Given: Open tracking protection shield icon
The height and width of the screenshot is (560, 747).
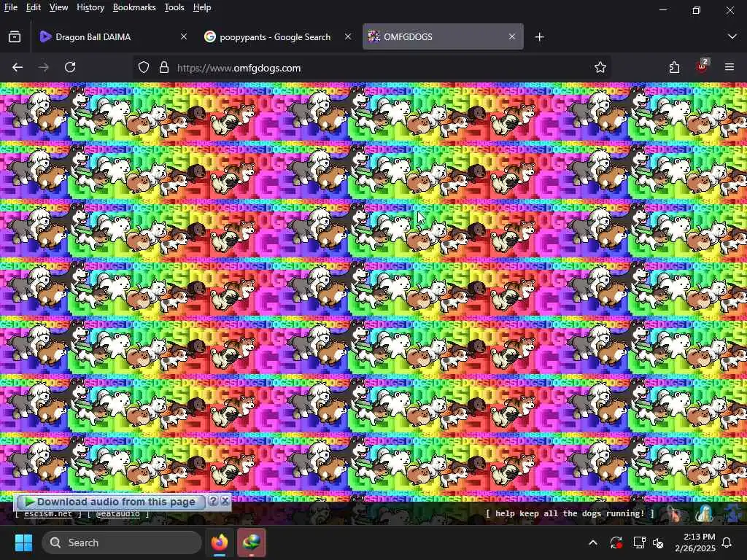Looking at the screenshot, I should pos(144,68).
